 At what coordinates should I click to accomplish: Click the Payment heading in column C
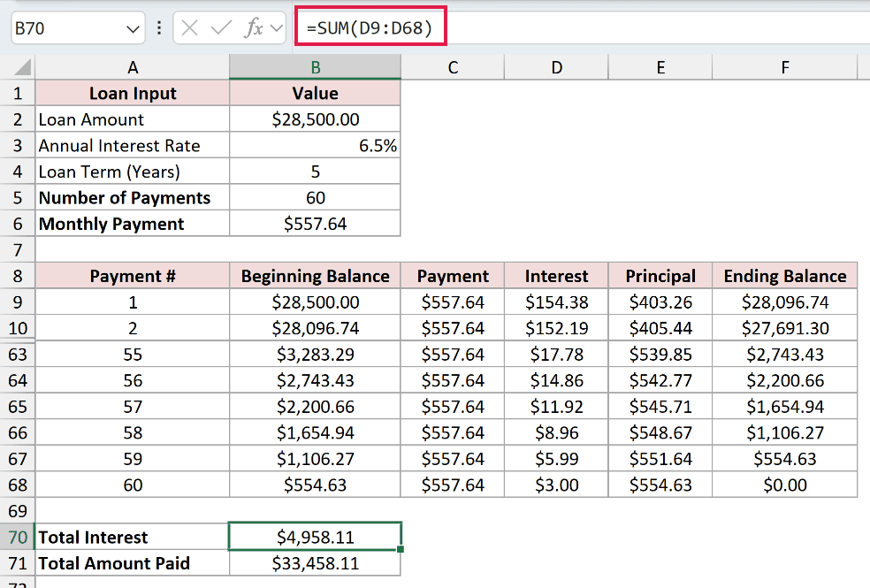453,276
